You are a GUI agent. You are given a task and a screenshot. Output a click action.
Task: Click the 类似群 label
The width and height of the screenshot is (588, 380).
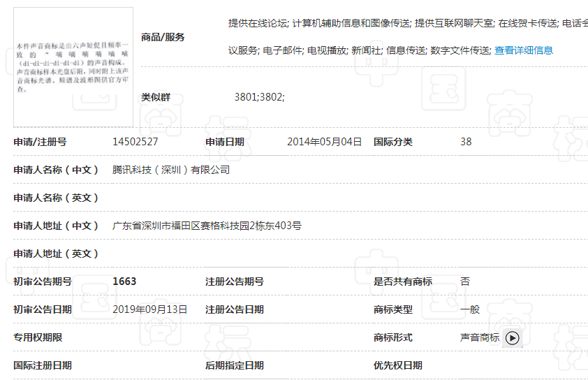pyautogui.click(x=156, y=97)
